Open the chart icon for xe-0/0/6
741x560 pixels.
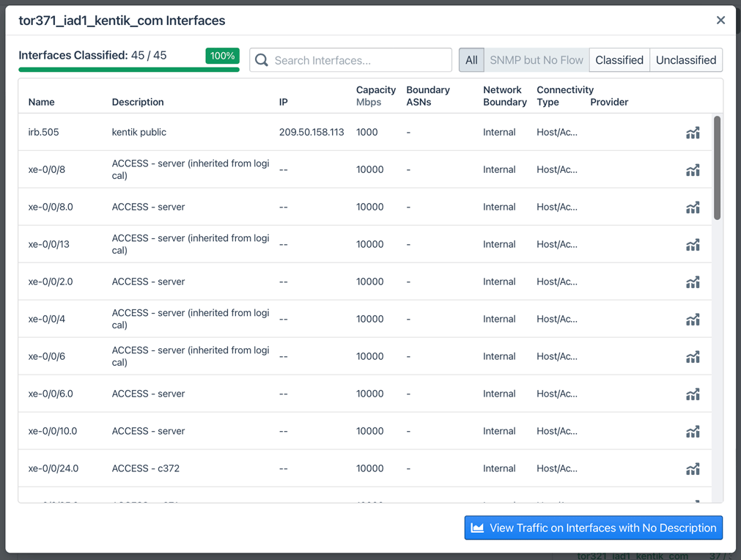(693, 356)
